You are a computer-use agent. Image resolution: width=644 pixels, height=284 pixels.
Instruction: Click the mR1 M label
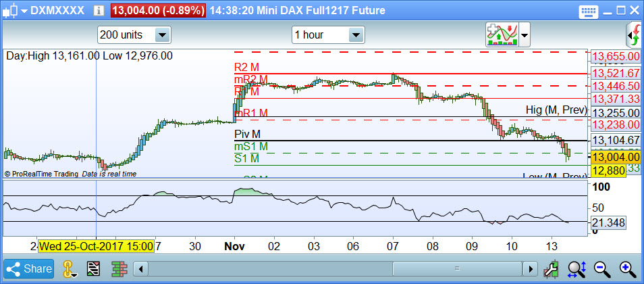[x=251, y=113]
